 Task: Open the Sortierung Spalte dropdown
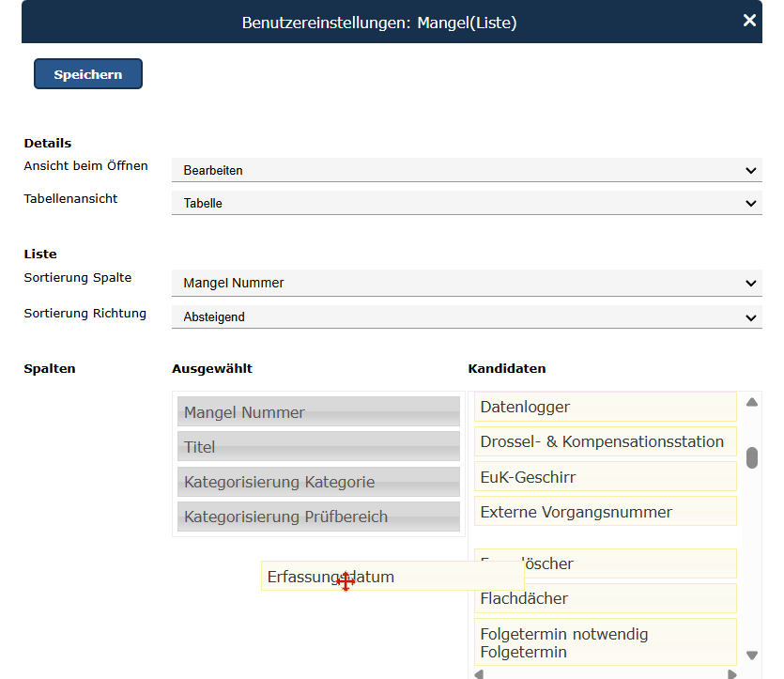[467, 283]
